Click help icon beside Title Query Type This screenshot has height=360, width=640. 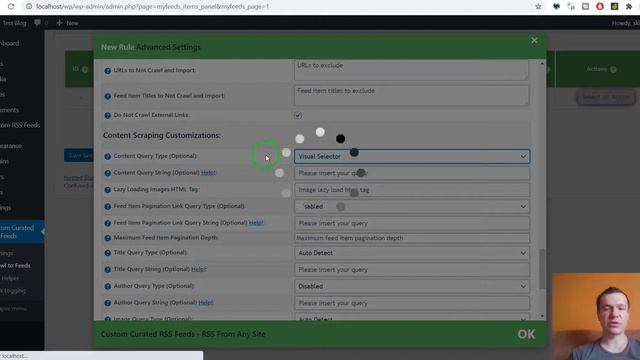(108, 253)
